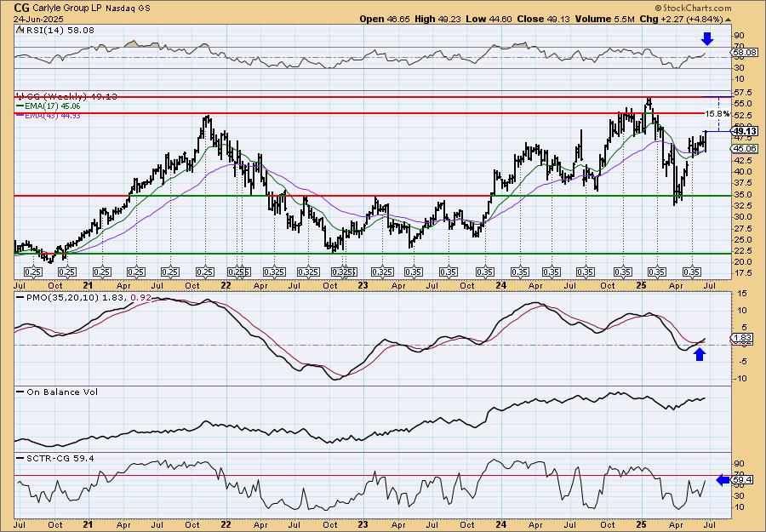Screen dimensions: 766x532
Task: Click the black legend dash before SCTR-CG
Action: click(20, 458)
